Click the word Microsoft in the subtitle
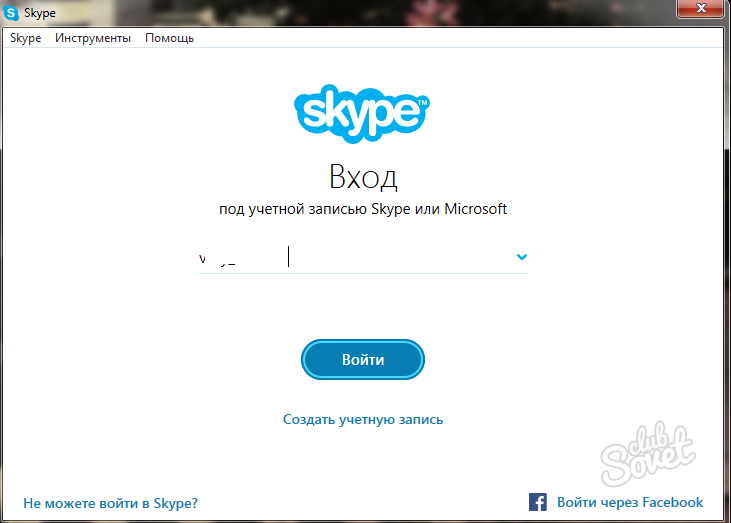Image resolution: width=731 pixels, height=523 pixels. pos(475,209)
